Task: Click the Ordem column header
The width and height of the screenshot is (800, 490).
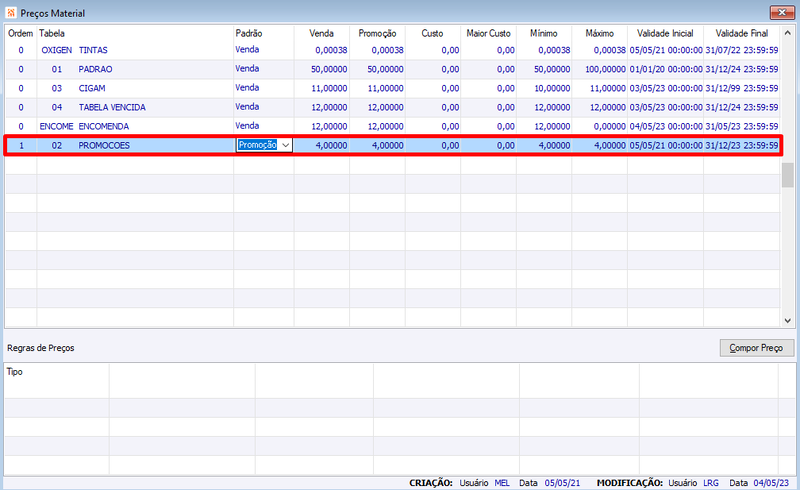Action: [x=20, y=33]
